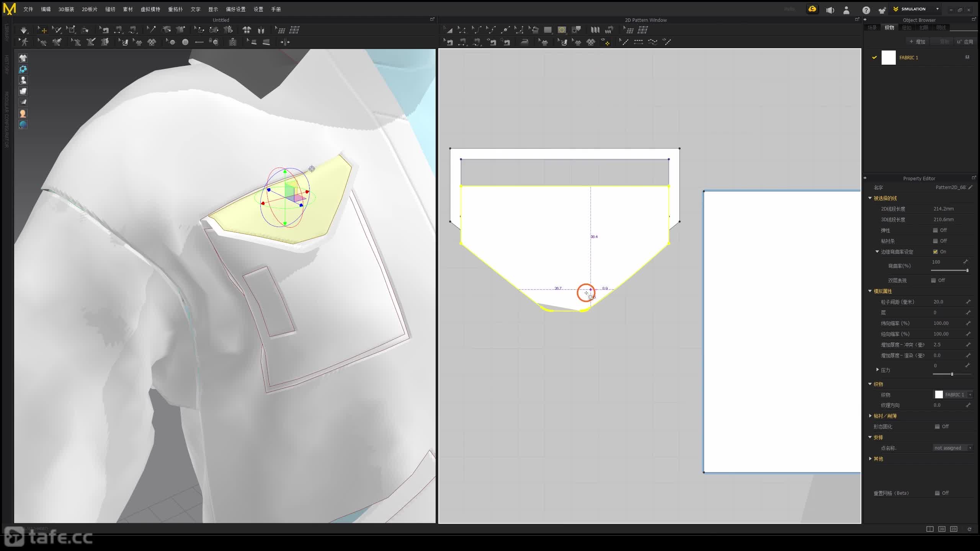Uncheck the 边缘弯曲率设定 On checkbox

[935, 252]
